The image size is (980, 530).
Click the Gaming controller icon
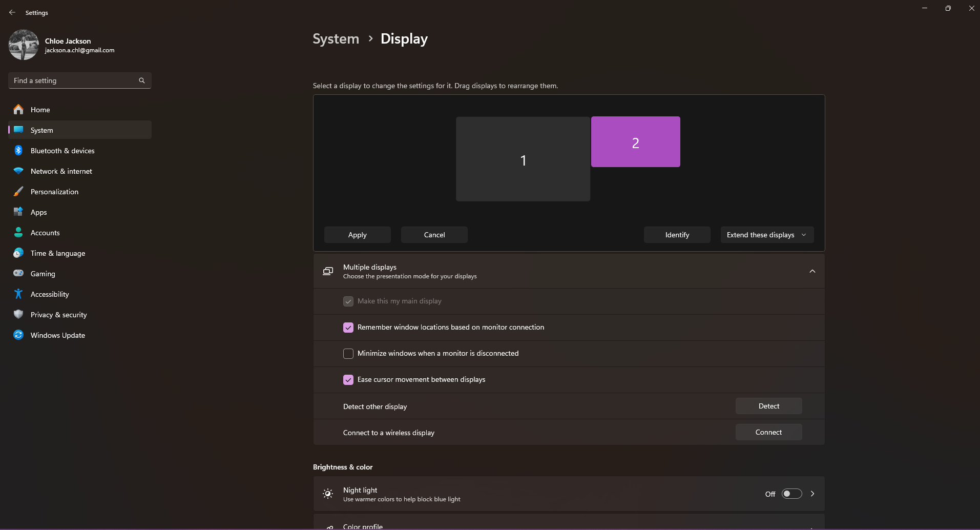coord(18,273)
